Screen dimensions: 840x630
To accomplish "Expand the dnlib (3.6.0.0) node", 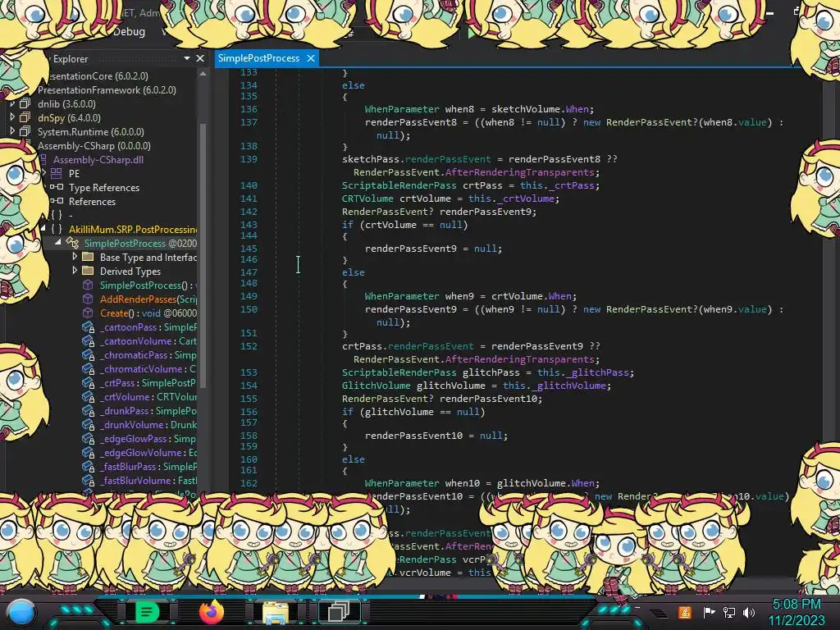I will 12,103.
